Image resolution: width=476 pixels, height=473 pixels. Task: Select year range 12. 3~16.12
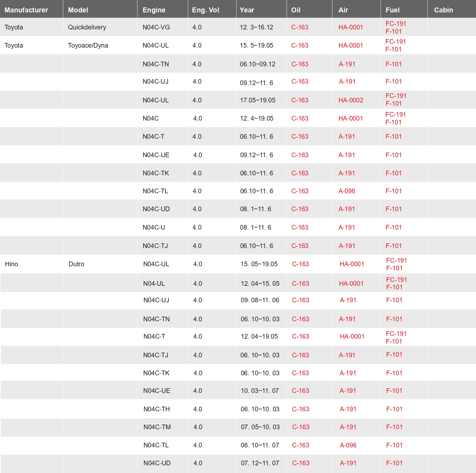256,27
